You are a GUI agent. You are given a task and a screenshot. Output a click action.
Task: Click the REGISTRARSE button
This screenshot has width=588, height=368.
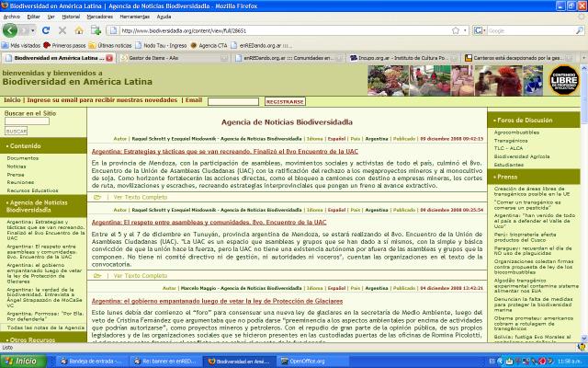285,101
